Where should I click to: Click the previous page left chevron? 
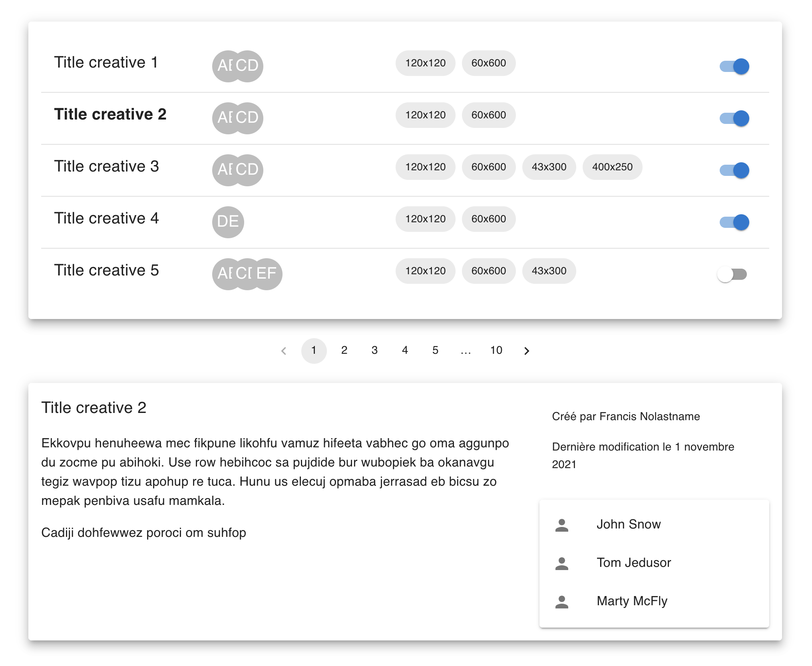coord(284,351)
